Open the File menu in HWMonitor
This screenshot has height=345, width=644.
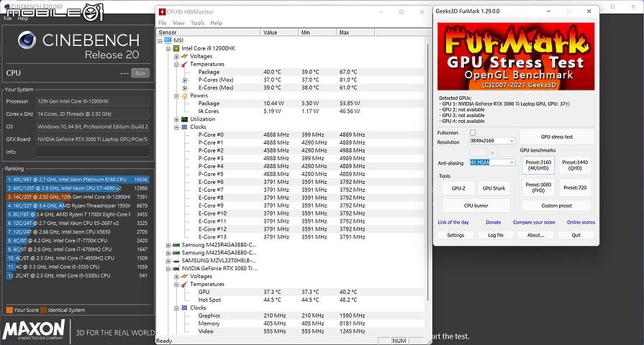pyautogui.click(x=163, y=23)
